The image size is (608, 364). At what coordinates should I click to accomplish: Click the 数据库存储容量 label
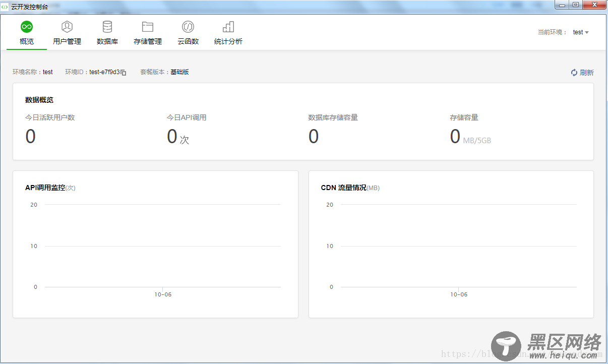point(333,117)
